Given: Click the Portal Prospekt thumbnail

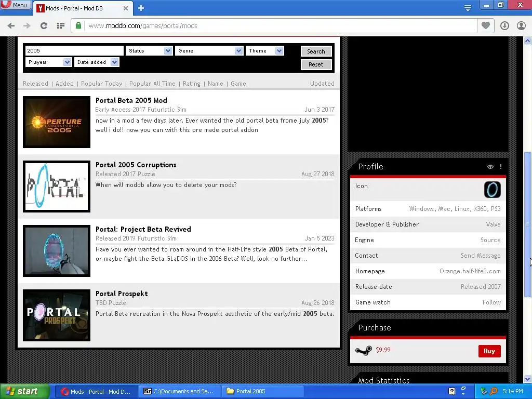Looking at the screenshot, I should pos(57,315).
